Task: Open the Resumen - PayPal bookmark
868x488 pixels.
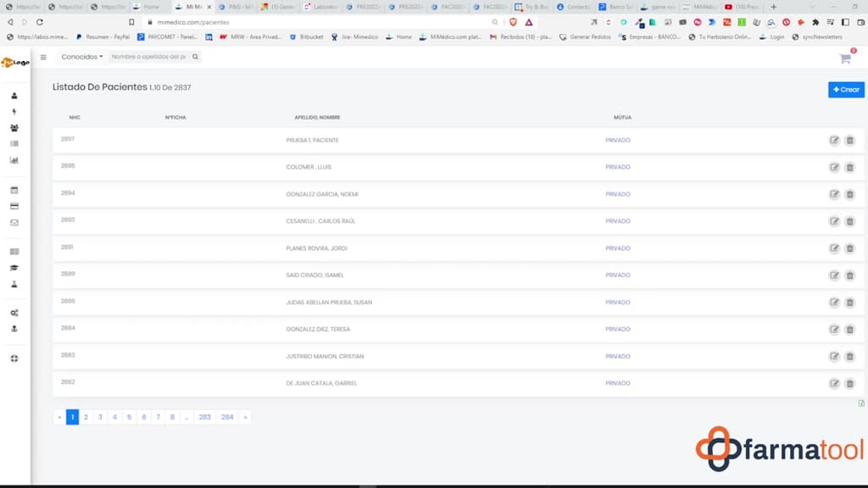Action: click(103, 37)
